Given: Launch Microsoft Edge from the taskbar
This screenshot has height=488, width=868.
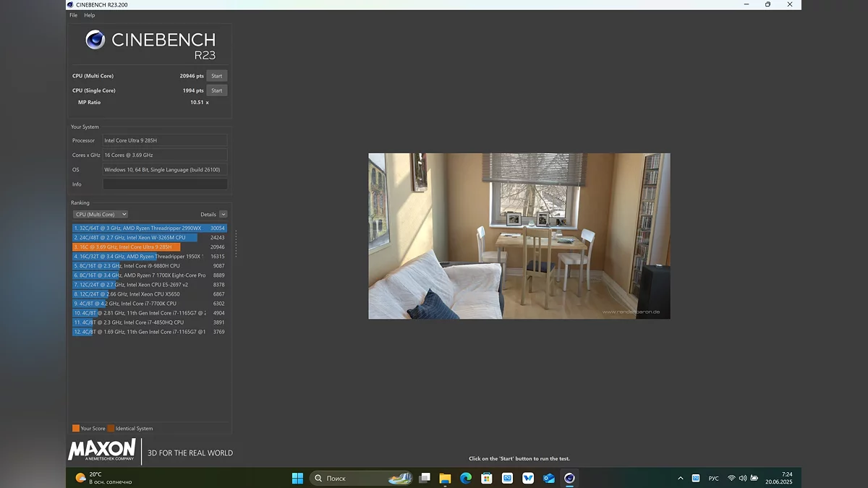Looking at the screenshot, I should pos(466,478).
